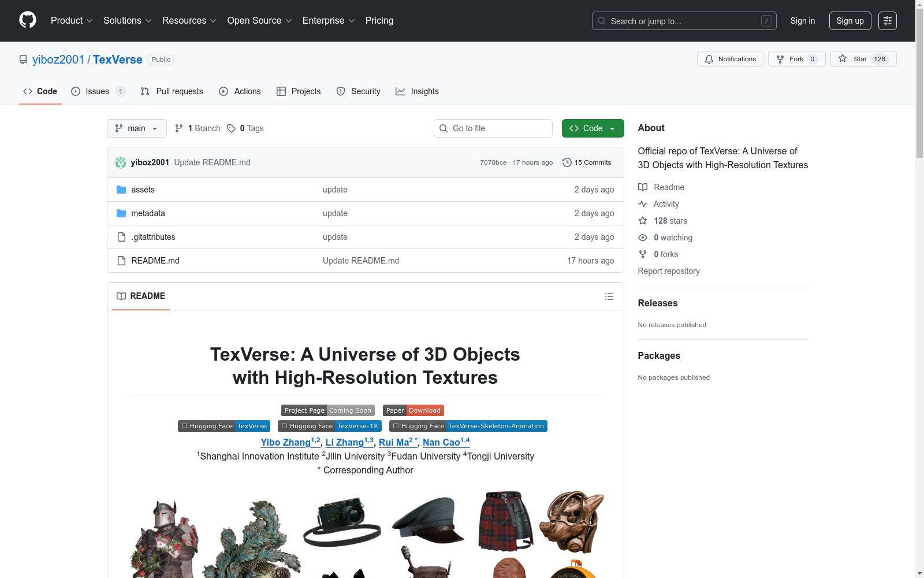924x578 pixels.
Task: Open 0 Tags list
Action: click(x=245, y=128)
